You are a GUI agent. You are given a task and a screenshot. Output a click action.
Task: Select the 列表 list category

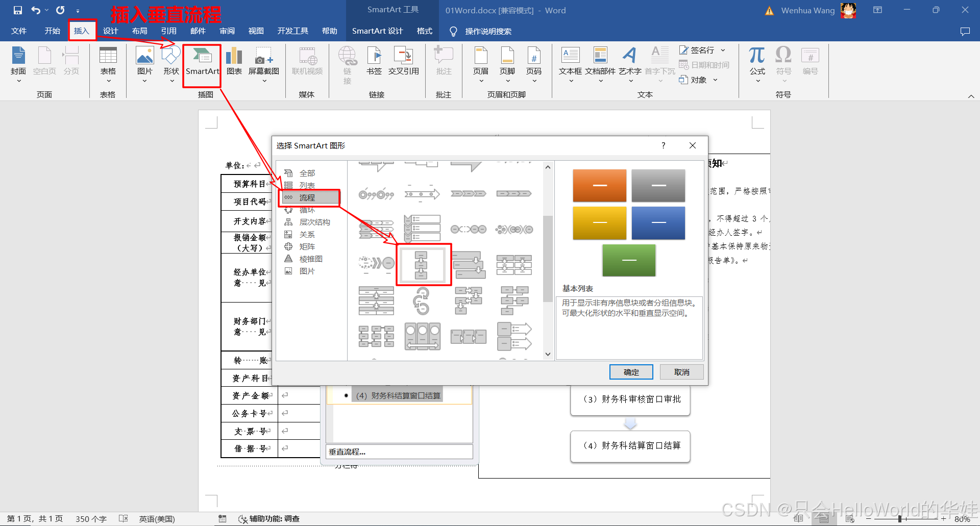pyautogui.click(x=307, y=185)
